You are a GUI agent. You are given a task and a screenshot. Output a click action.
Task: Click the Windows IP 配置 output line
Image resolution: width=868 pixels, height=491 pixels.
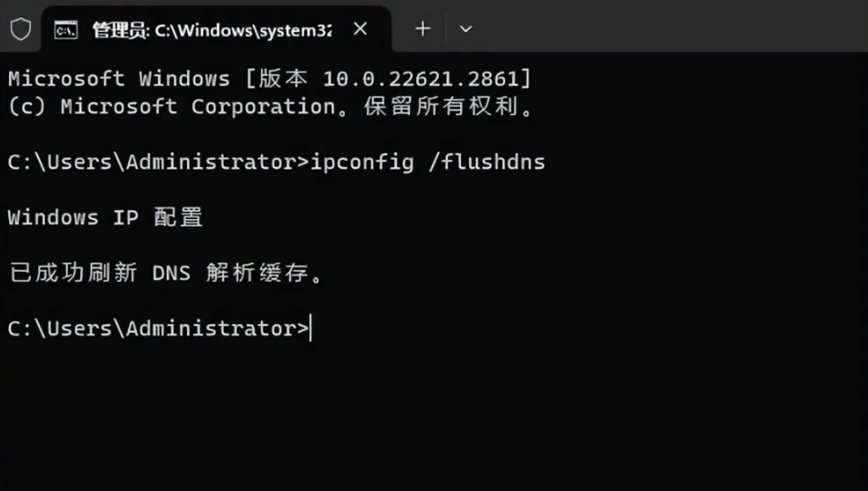(105, 217)
